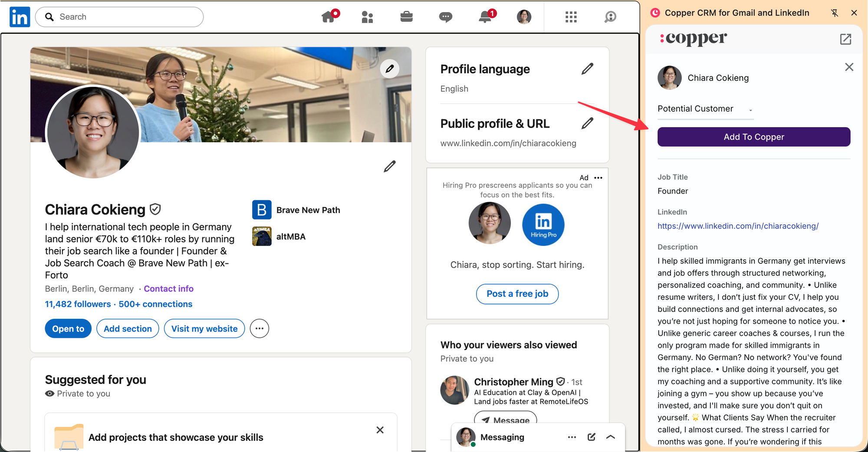Go to the Home feed icon
The image size is (868, 452).
tap(329, 16)
